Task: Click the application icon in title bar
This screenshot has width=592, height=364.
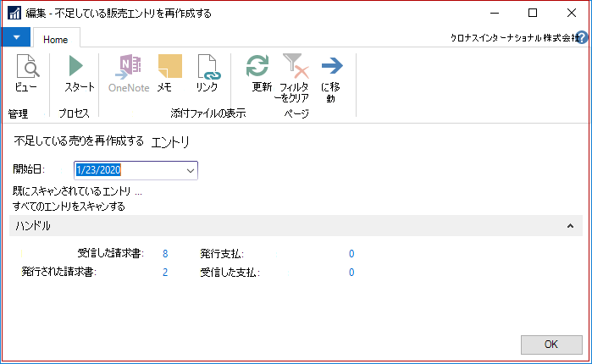Action: click(14, 14)
